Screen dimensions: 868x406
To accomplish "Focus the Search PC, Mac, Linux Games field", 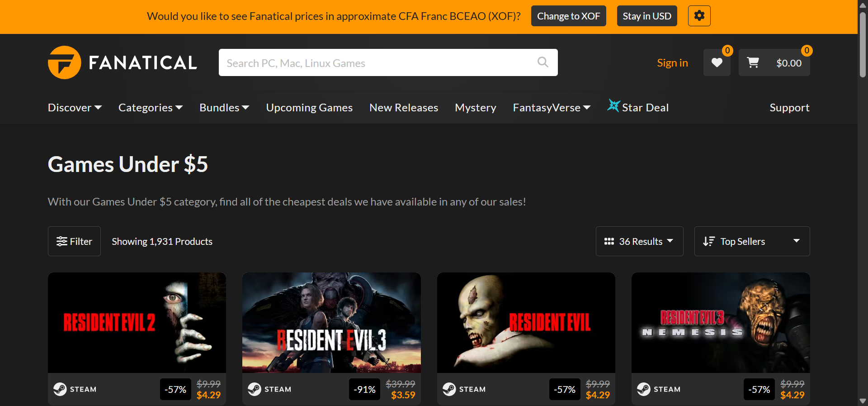I will tap(388, 62).
